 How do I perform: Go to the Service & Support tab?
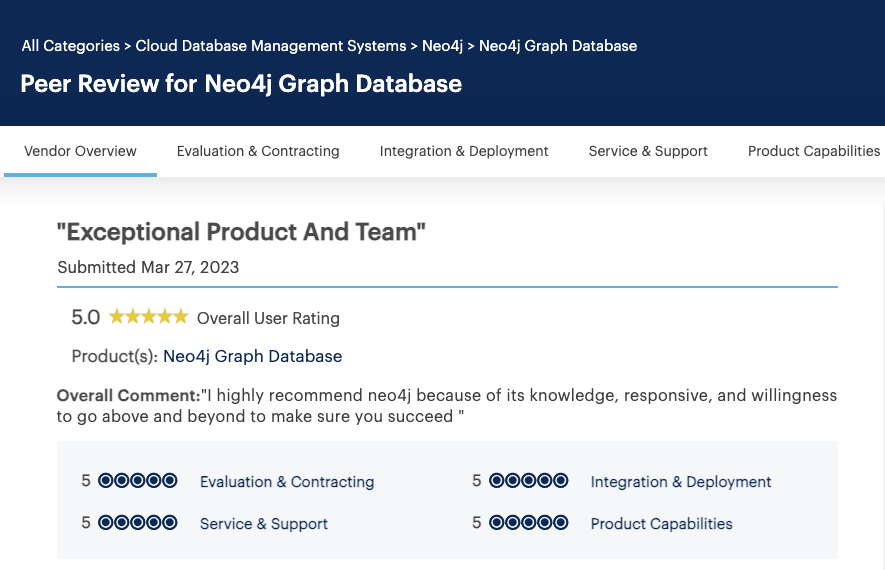[x=648, y=151]
